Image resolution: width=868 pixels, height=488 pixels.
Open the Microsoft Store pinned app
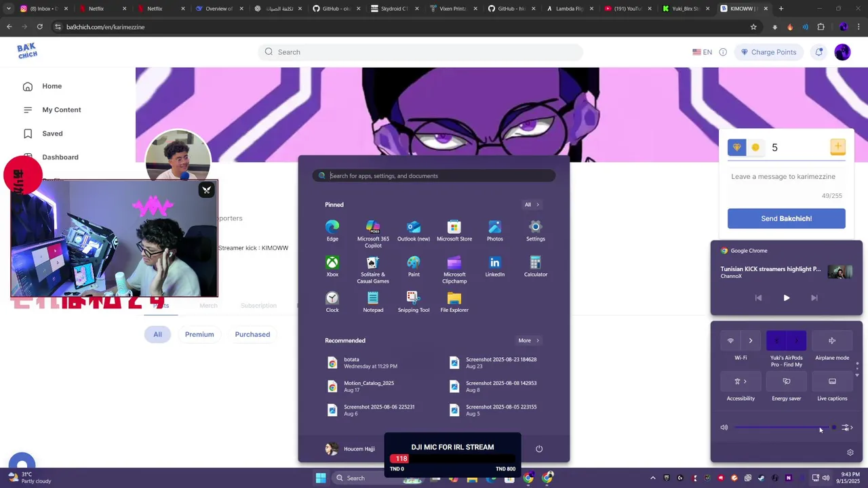(454, 230)
